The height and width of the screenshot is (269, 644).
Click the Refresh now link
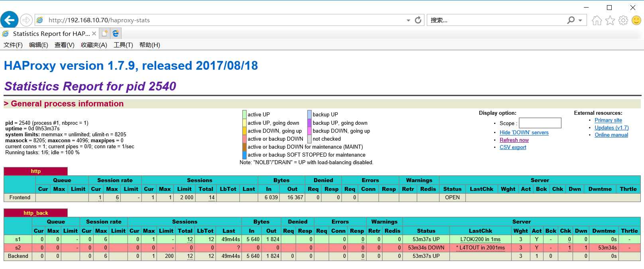click(x=514, y=140)
